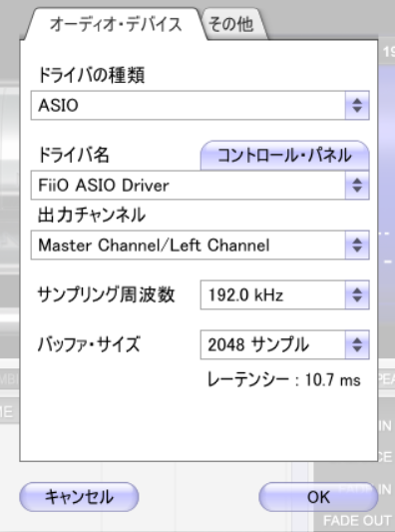Click the コントロール・パネル button
Image resolution: width=395 pixels, height=532 pixels.
pyautogui.click(x=284, y=156)
